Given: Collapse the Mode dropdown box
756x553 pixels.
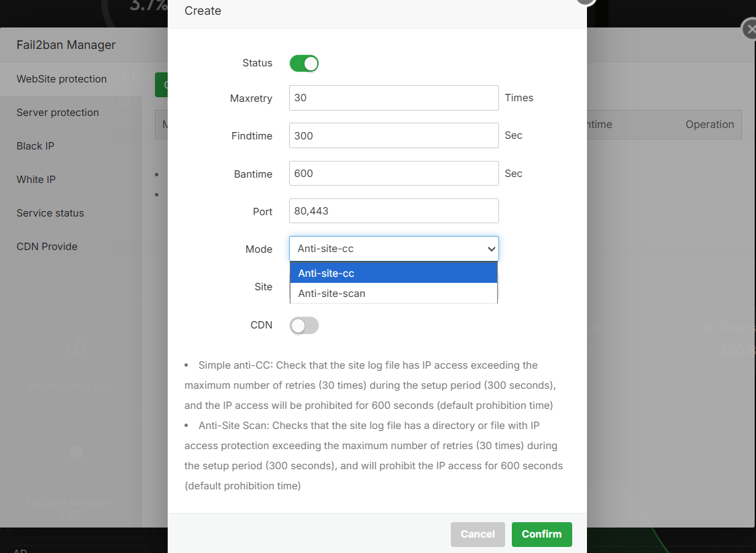Looking at the screenshot, I should [394, 249].
